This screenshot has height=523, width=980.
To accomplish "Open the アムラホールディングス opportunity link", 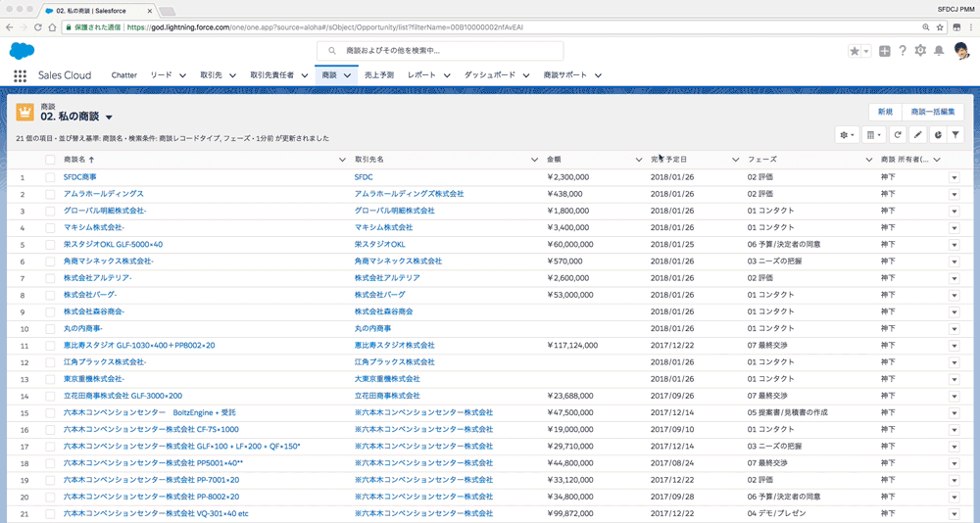I will click(103, 194).
